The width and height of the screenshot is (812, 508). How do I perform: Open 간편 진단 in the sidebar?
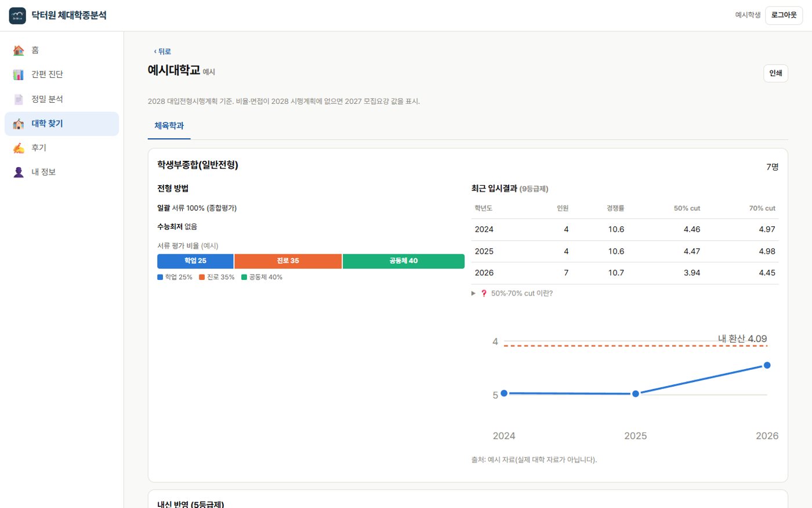[x=61, y=74]
